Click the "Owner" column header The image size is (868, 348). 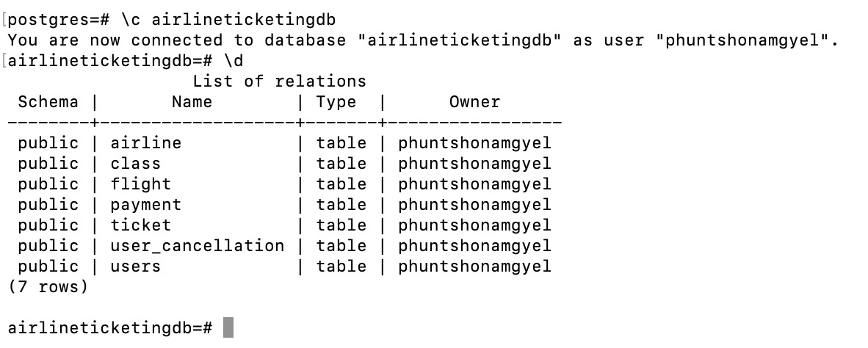coord(474,102)
